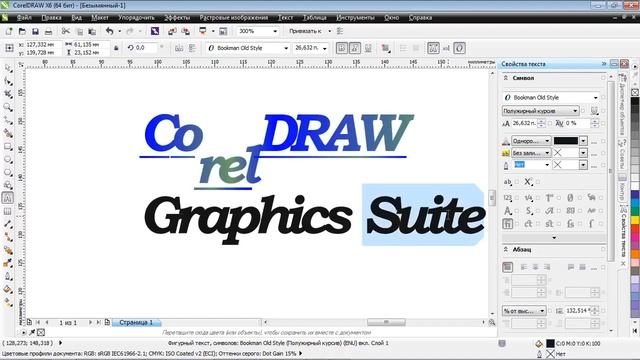Select the Table tool
This screenshot has height=360, width=640.
tap(8, 211)
